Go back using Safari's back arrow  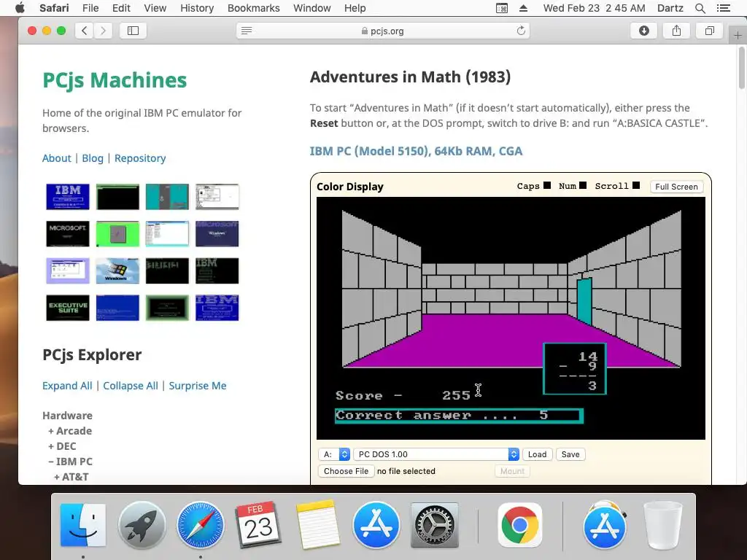[85, 31]
